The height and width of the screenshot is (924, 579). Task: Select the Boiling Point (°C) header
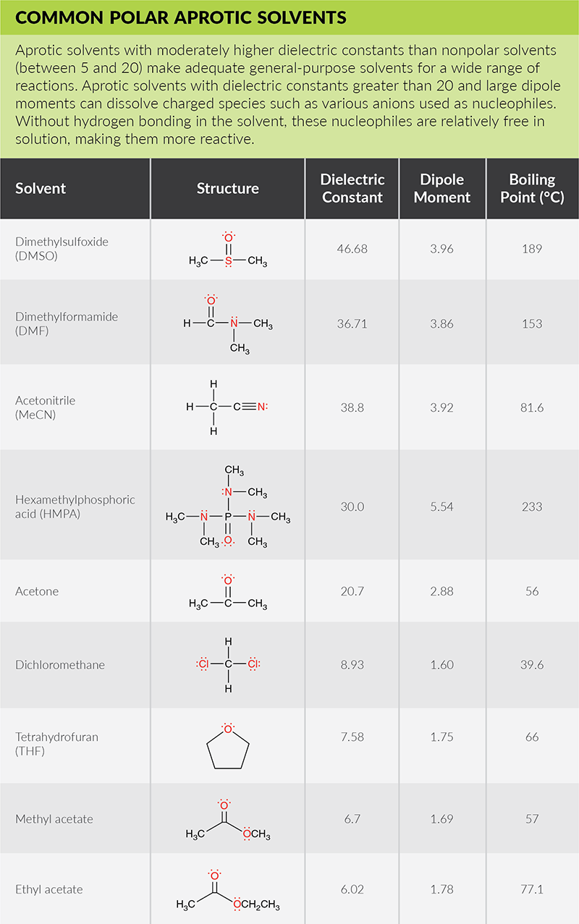click(532, 188)
